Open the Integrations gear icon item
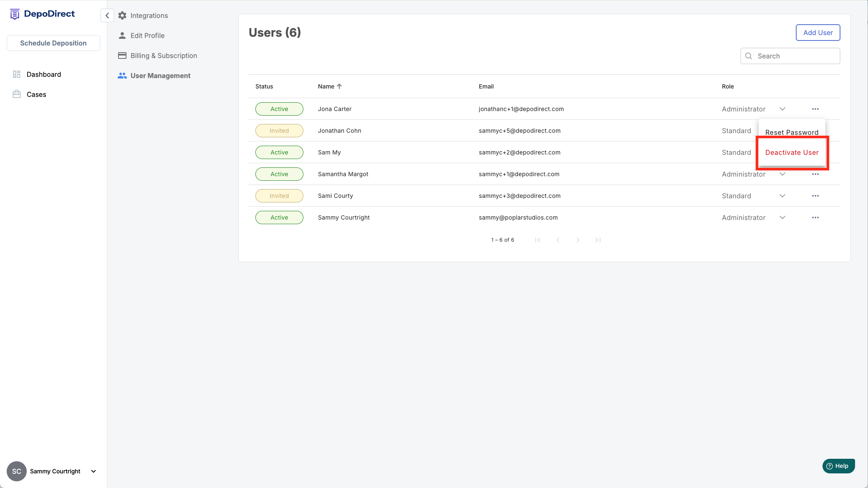Screen dimensions: 868x488 [122, 15]
